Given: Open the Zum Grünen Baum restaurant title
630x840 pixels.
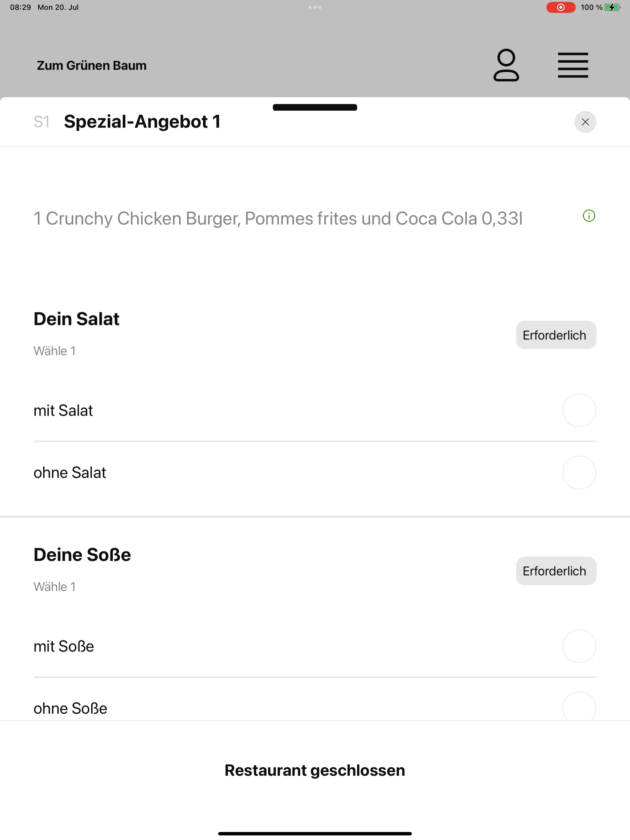Looking at the screenshot, I should 92,65.
